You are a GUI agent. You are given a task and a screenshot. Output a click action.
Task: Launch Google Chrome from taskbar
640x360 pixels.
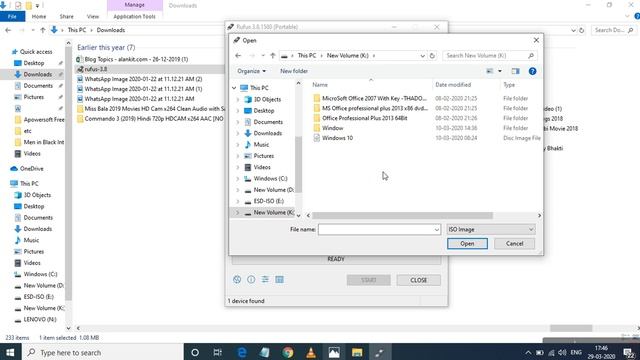click(288, 352)
